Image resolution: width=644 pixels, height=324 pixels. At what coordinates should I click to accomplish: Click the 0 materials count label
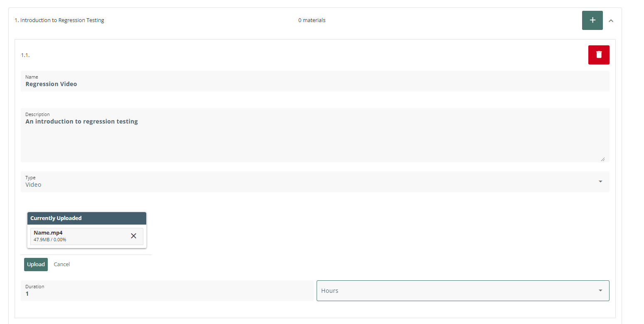click(x=312, y=20)
